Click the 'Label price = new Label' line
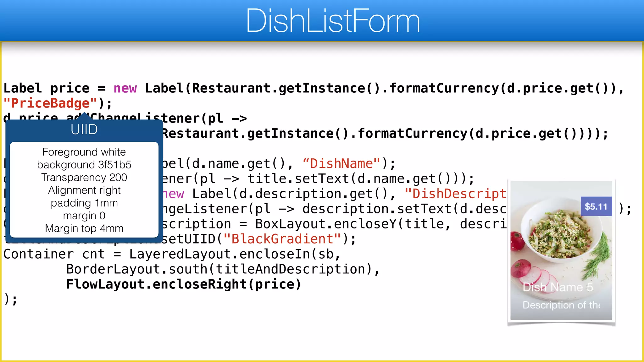The width and height of the screenshot is (644, 362). coord(314,88)
